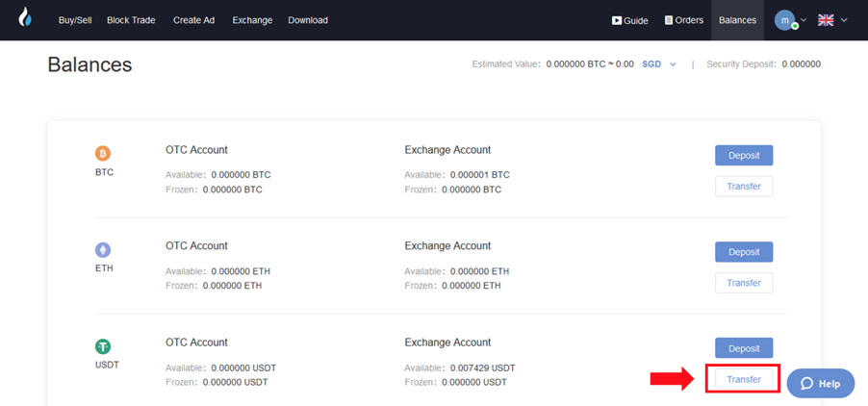Click the green USDT Tether icon

point(103,346)
